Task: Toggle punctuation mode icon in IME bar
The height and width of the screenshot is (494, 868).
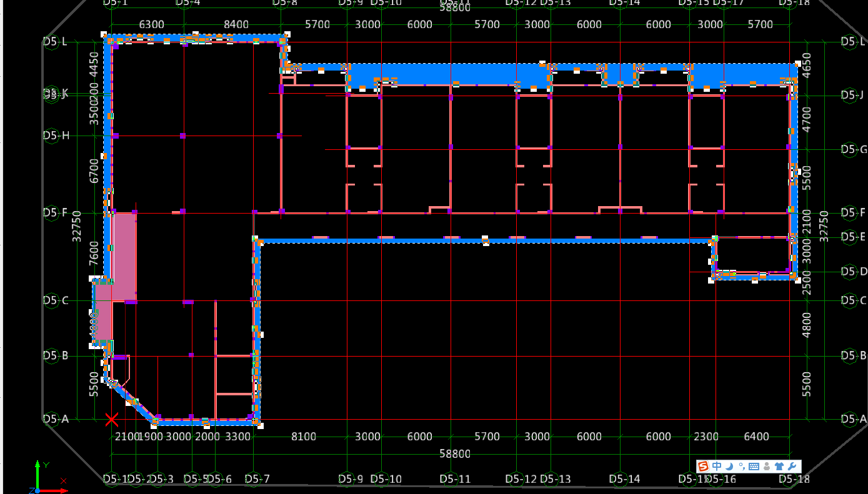Action: tap(741, 466)
